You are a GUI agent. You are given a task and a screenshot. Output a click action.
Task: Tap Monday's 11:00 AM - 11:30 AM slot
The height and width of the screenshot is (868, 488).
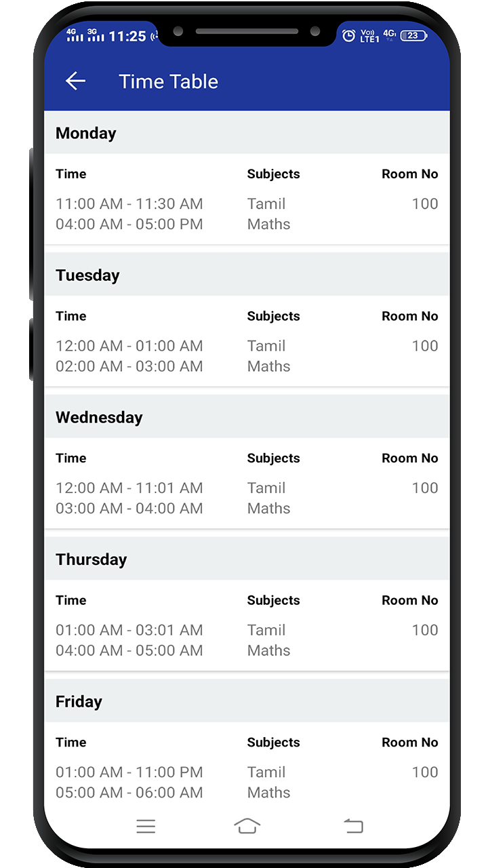(129, 203)
